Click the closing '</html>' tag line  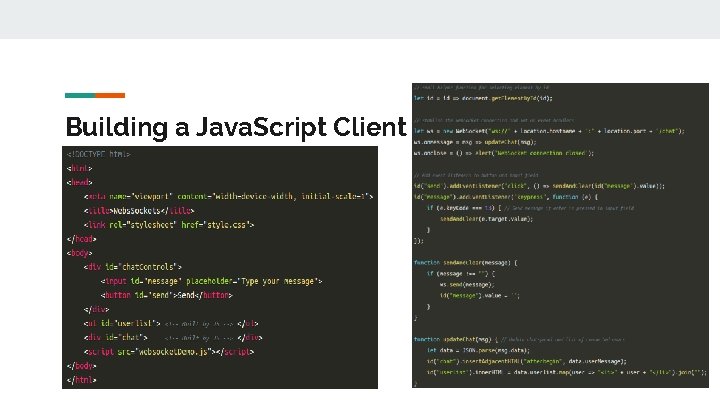click(82, 380)
